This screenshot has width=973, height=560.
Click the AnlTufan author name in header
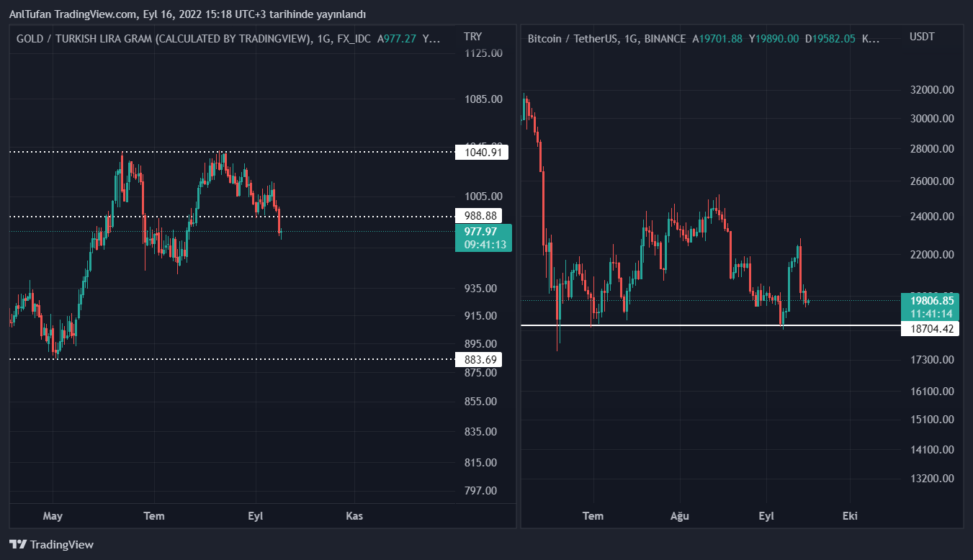coord(29,14)
